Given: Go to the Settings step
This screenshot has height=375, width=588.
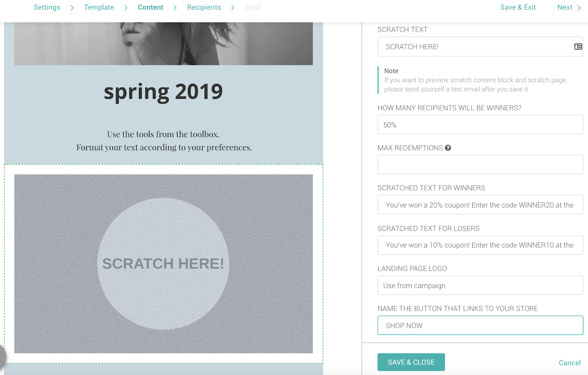Looking at the screenshot, I should click(47, 7).
